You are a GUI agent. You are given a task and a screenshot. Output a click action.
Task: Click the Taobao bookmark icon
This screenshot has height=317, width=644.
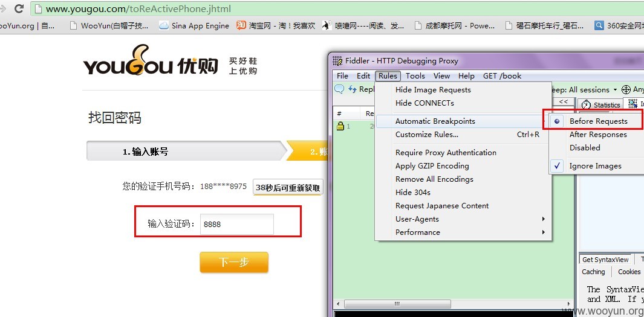(x=241, y=25)
